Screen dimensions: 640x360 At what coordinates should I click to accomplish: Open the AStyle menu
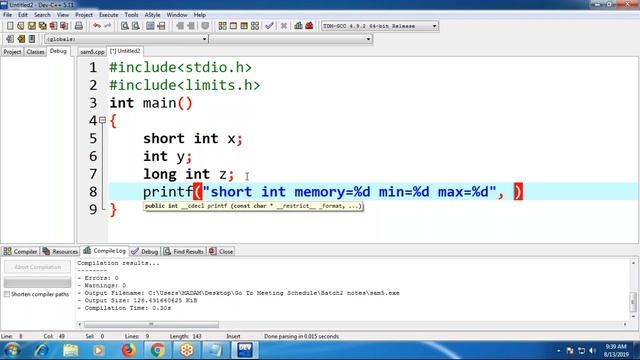(x=152, y=15)
